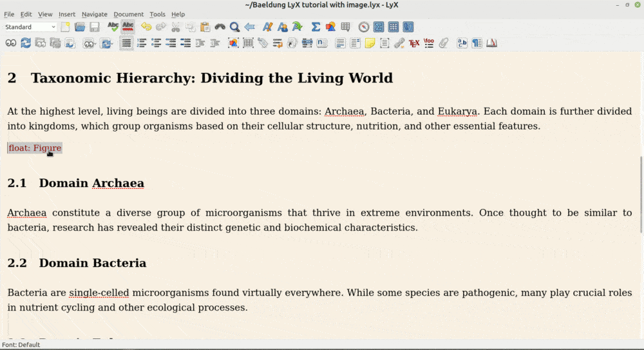Insert a yellow note icon

coord(370,43)
